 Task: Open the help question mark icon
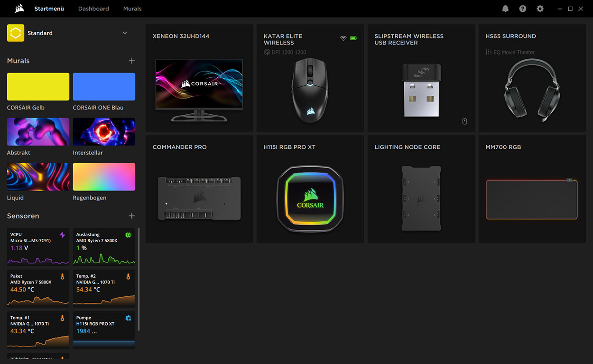pyautogui.click(x=523, y=9)
